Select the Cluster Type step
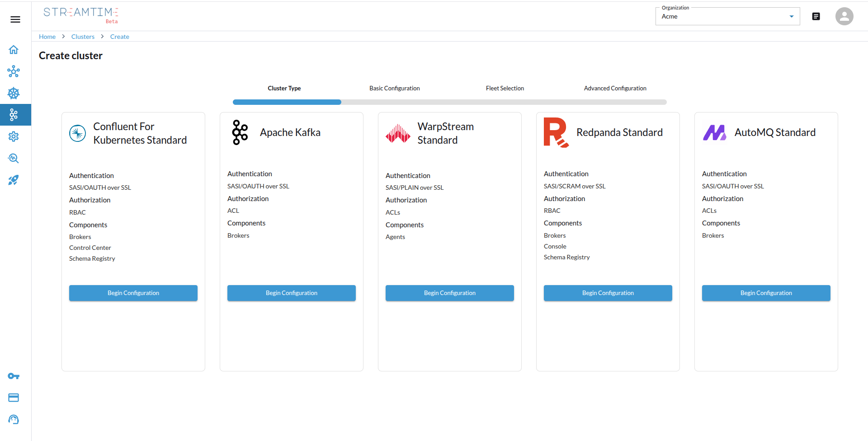 pyautogui.click(x=284, y=88)
